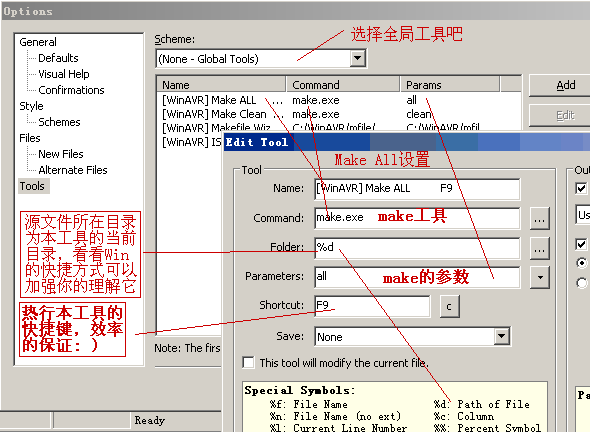The height and width of the screenshot is (432, 590).
Task: Select Alternate Files tree item
Action: (73, 170)
